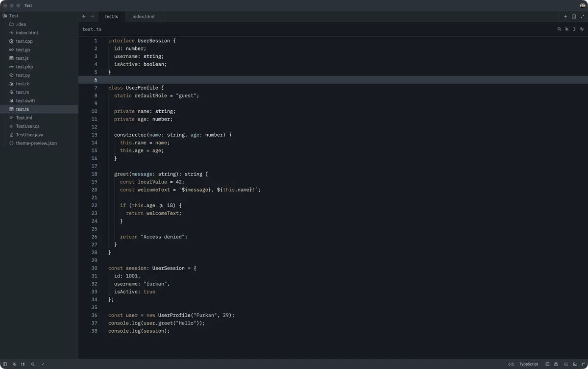Toggle the selections text-cursor tool
This screenshot has width=588, height=369.
[574, 29]
